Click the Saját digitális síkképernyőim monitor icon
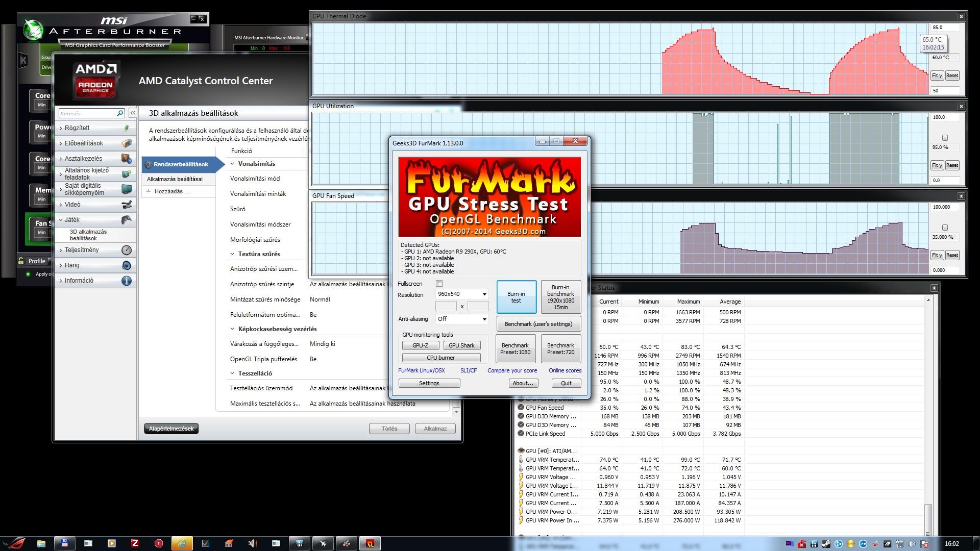980x551 pixels. 127,189
